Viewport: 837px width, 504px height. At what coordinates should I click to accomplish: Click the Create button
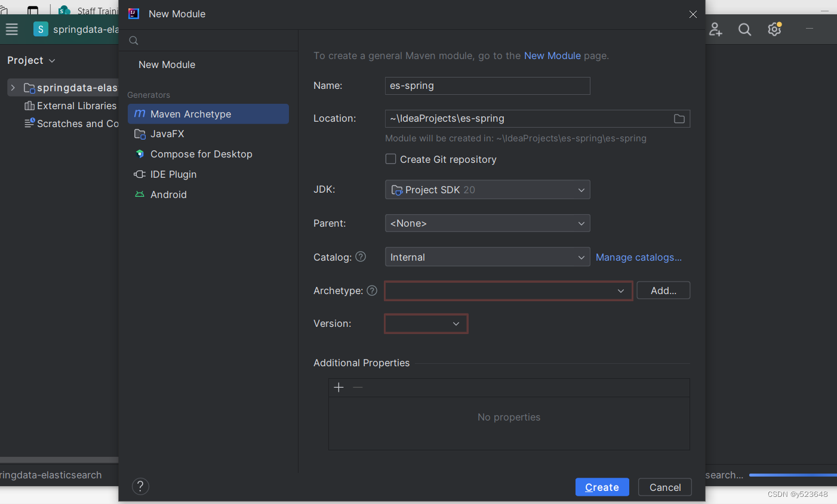602,487
